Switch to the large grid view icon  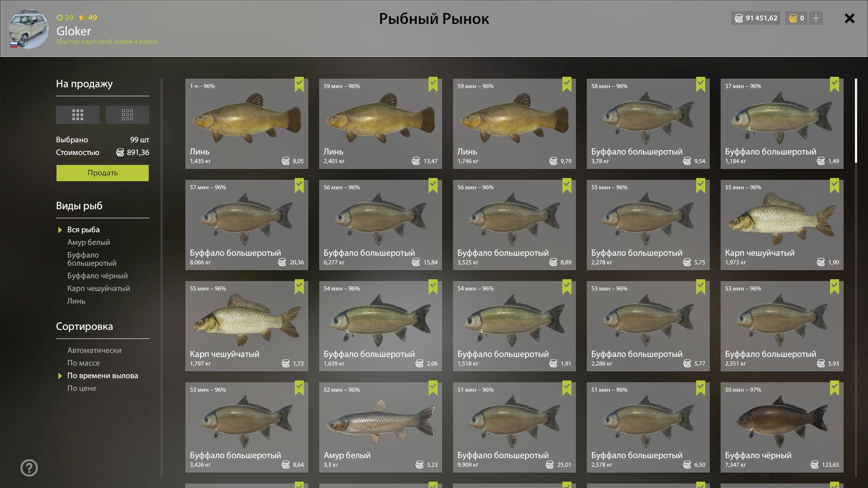pos(78,115)
